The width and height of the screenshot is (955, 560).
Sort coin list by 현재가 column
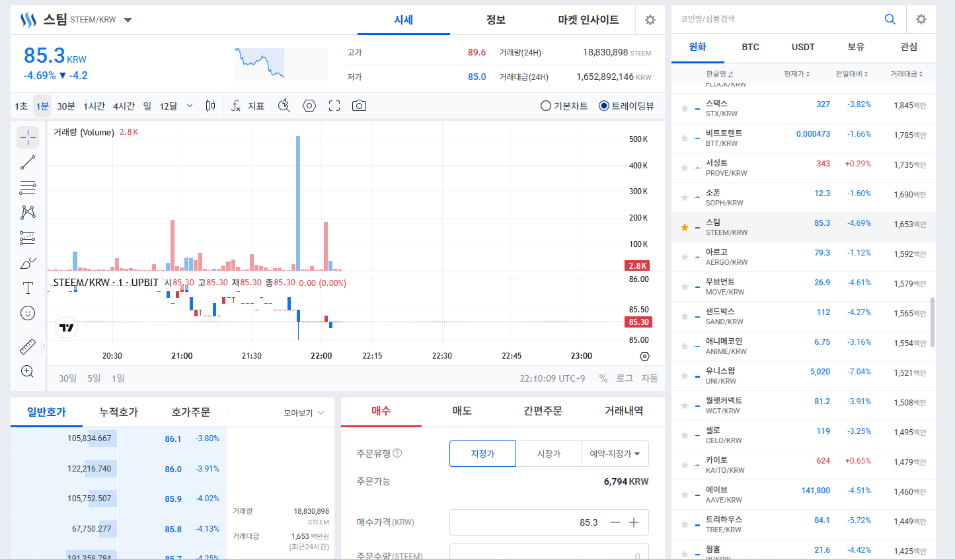797,74
